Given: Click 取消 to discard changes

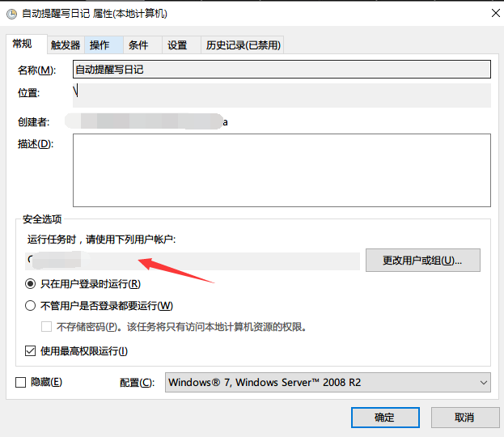Looking at the screenshot, I should (464, 418).
